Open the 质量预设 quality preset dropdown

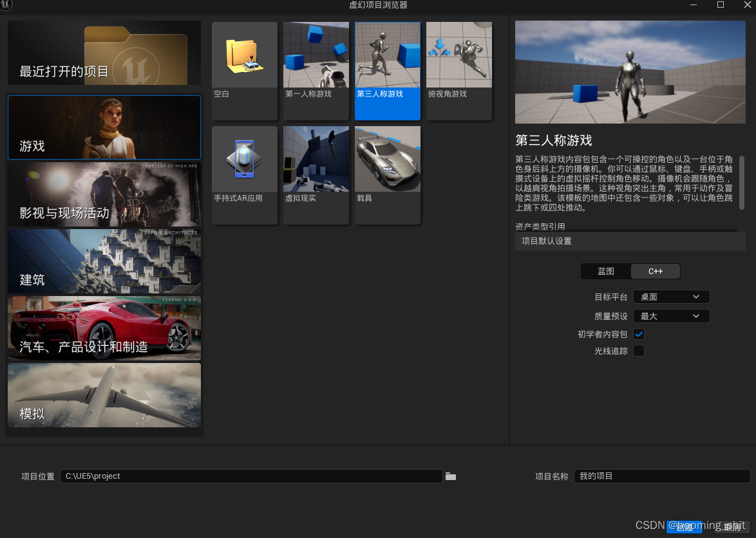click(671, 316)
